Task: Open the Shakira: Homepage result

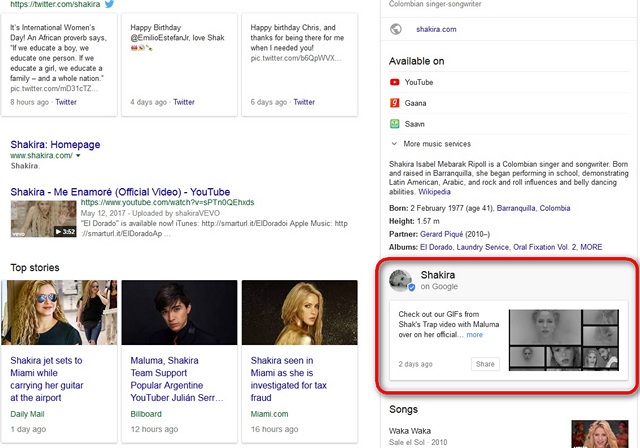Action: point(55,144)
